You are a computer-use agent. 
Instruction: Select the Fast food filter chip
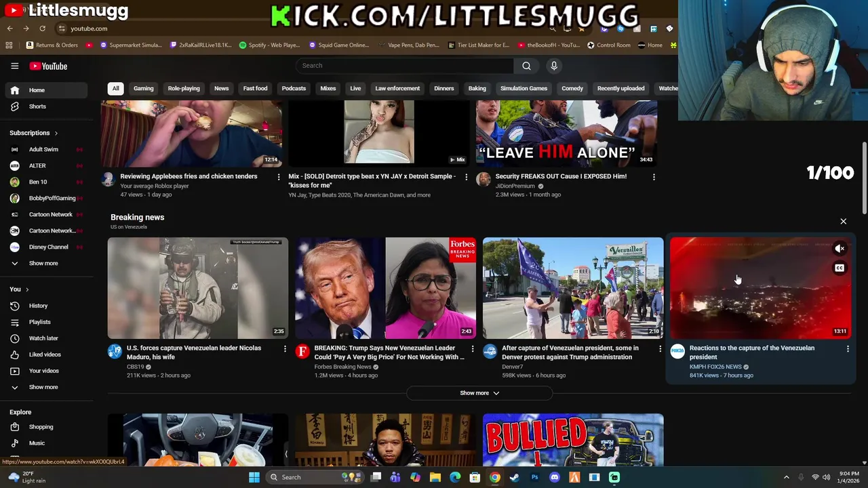click(x=256, y=88)
